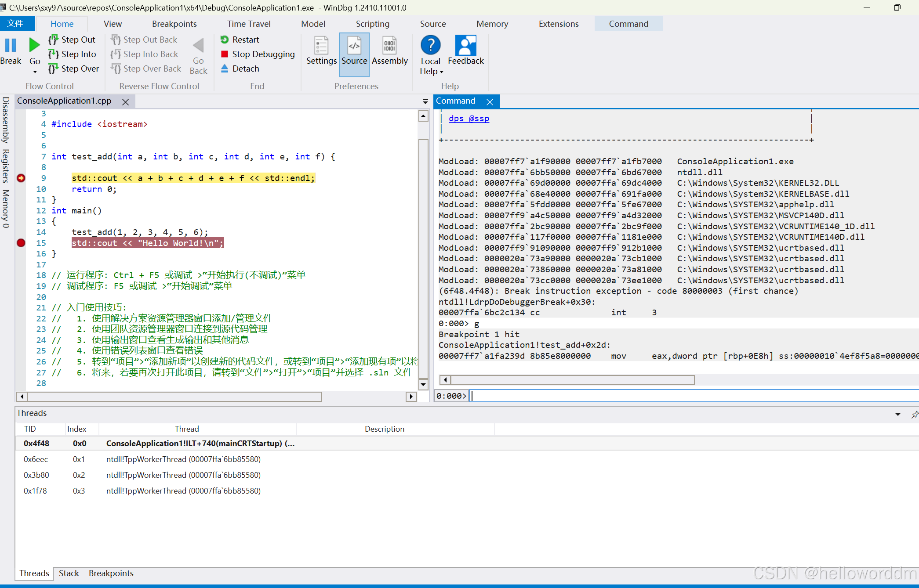The image size is (919, 588).
Task: Toggle Source mode preference
Action: [354, 46]
